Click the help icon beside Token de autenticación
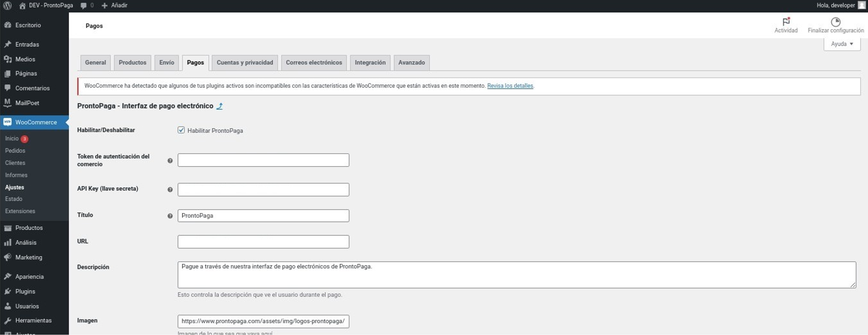 pyautogui.click(x=170, y=161)
